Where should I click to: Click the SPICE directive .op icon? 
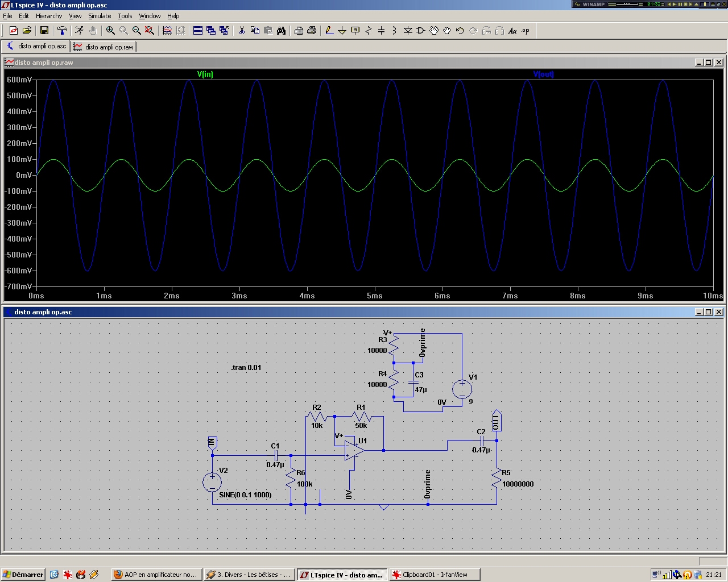coord(526,31)
